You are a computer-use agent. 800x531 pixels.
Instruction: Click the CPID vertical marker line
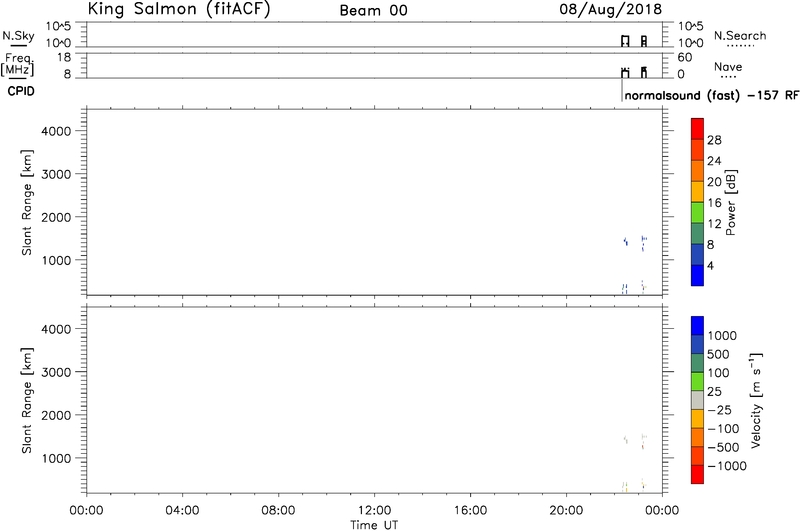(622, 90)
